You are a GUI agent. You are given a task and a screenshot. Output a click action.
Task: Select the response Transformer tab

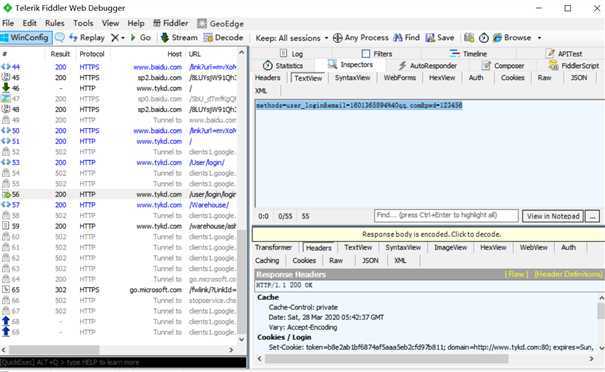274,247
